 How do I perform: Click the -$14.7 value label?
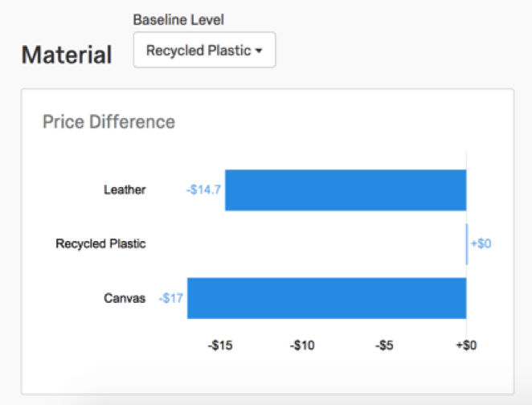point(203,190)
